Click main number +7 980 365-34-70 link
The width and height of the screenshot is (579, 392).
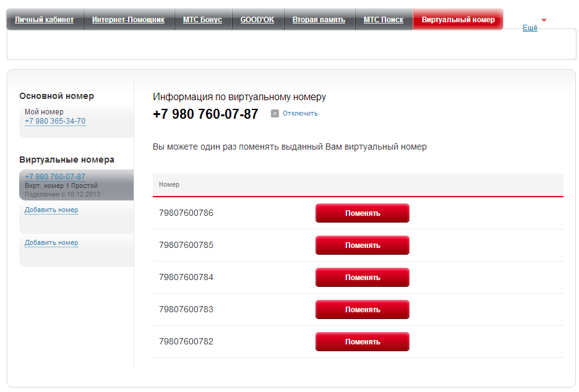click(x=55, y=121)
